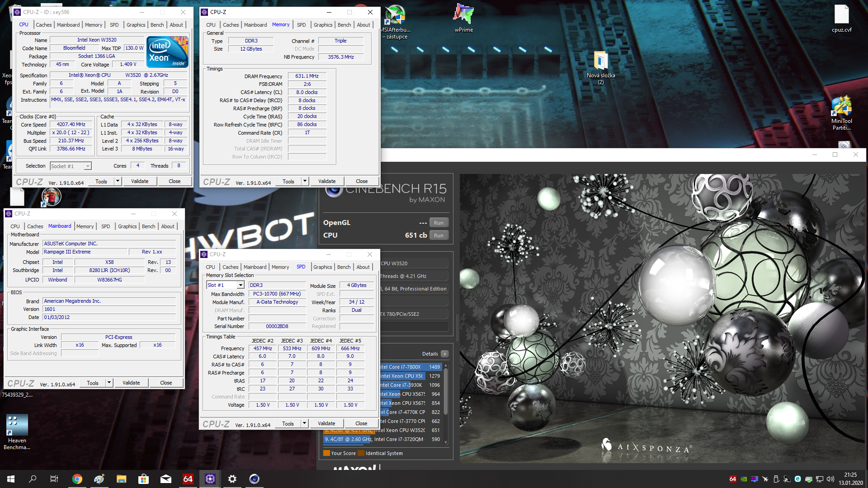This screenshot has width=868, height=488.
Task: Open the Paint icon on the taskbar
Action: (x=99, y=479)
